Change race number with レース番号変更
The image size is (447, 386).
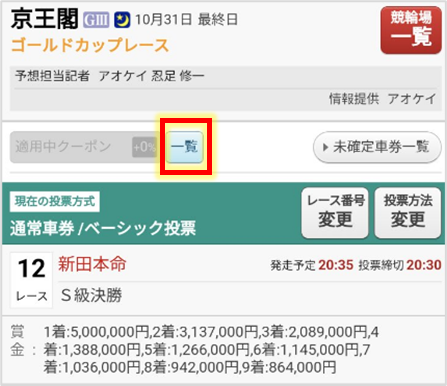tap(335, 213)
